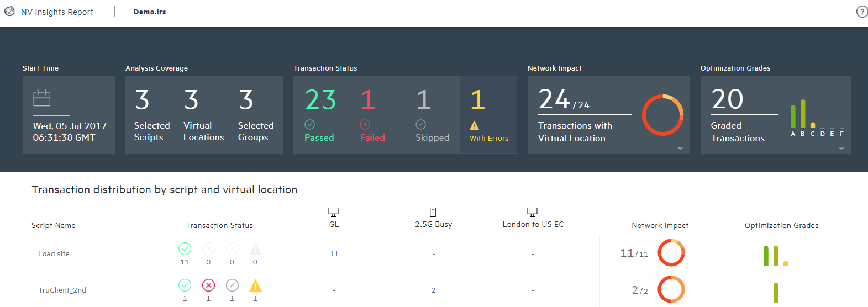Select the Script Name column header
The width and height of the screenshot is (868, 307).
[x=54, y=225]
